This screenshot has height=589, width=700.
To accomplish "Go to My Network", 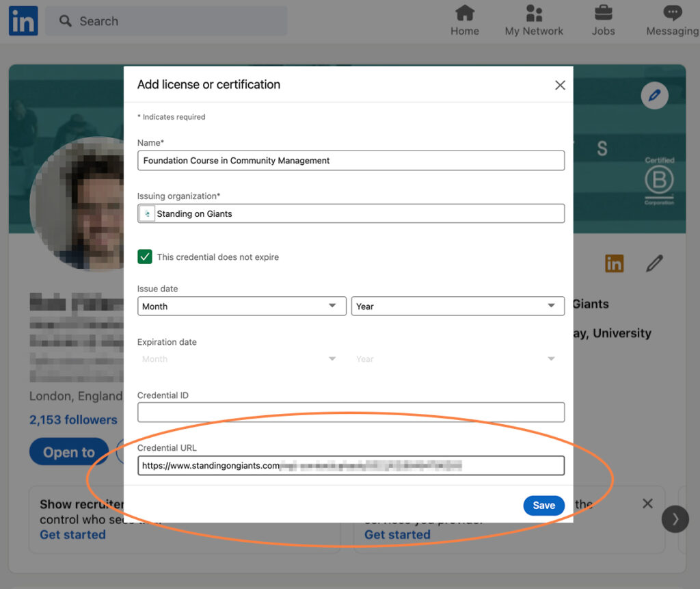I will point(534,21).
